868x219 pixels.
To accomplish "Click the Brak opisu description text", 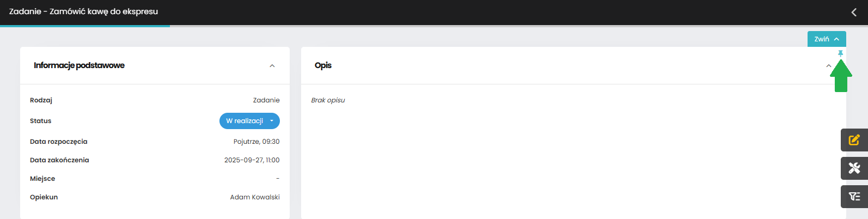I will (x=328, y=100).
